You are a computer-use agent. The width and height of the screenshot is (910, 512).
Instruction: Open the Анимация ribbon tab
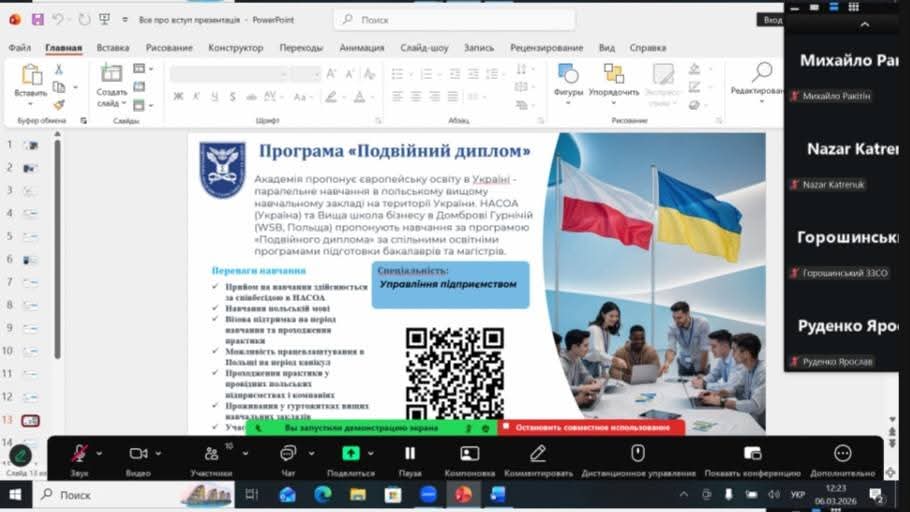coord(361,47)
